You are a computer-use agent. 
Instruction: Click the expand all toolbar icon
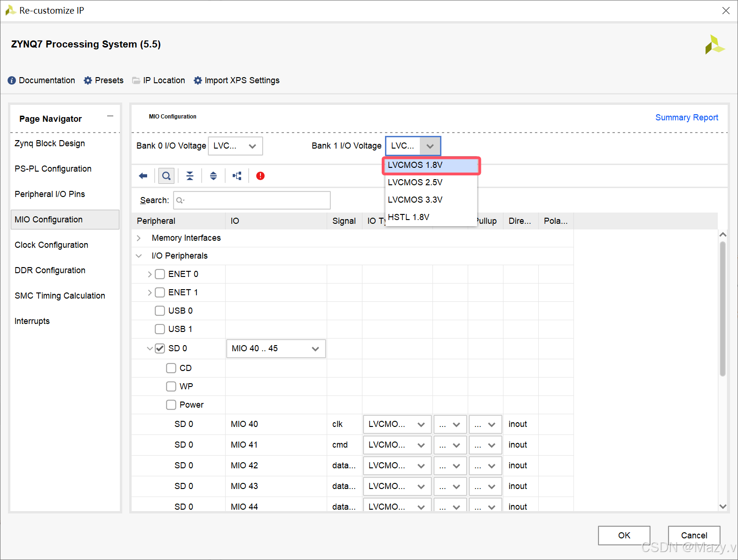pos(213,176)
